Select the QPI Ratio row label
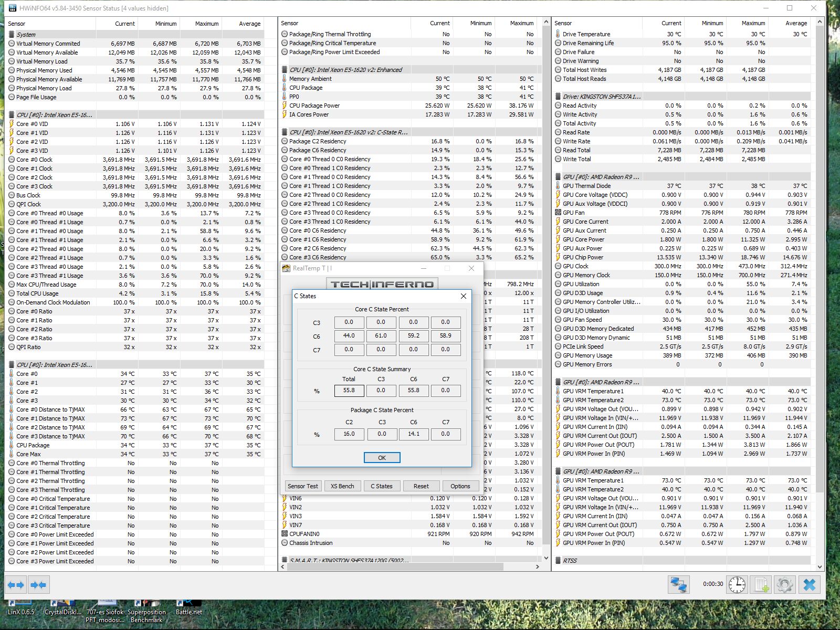The image size is (840, 630). [28, 347]
